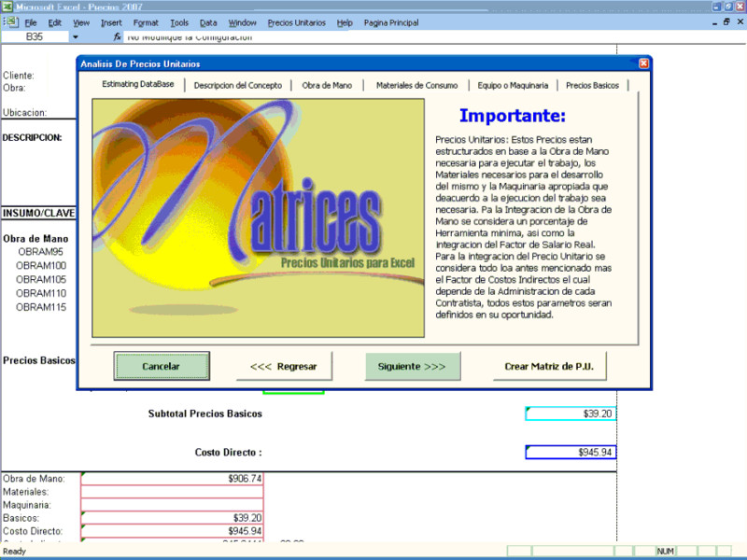Image resolution: width=747 pixels, height=560 pixels.
Task: Switch to the Descripcion del Concepto tab
Action: (x=238, y=85)
